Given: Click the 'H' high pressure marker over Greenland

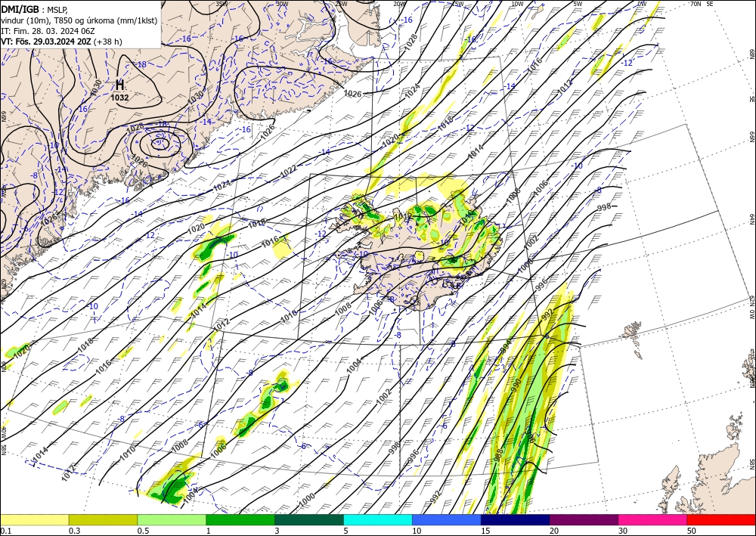Looking at the screenshot, I should 119,85.
